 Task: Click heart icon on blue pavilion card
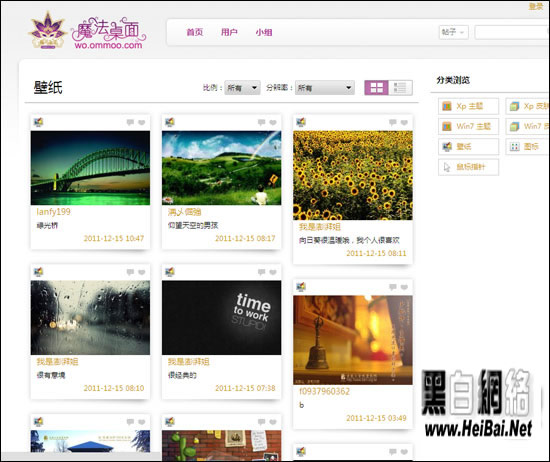142,422
